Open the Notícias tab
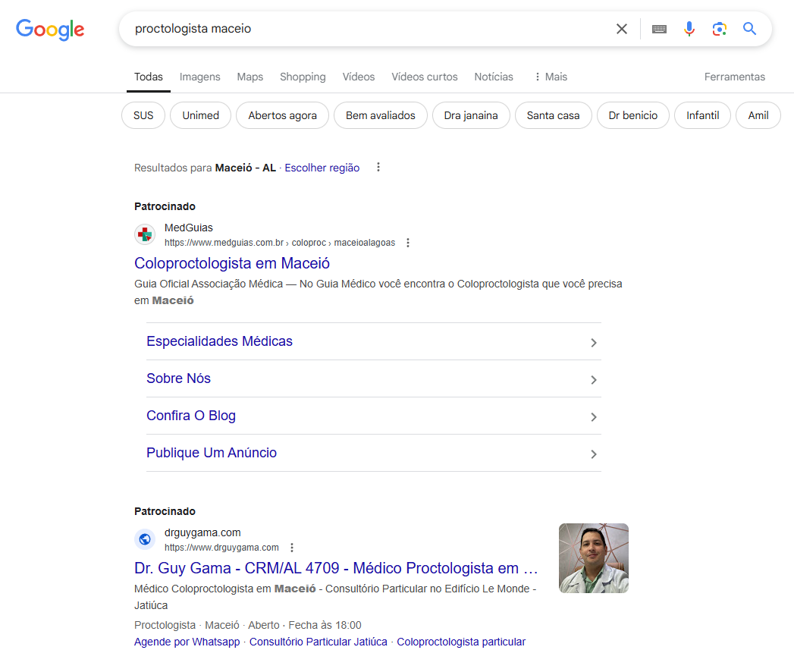This screenshot has width=794, height=672. pos(493,77)
